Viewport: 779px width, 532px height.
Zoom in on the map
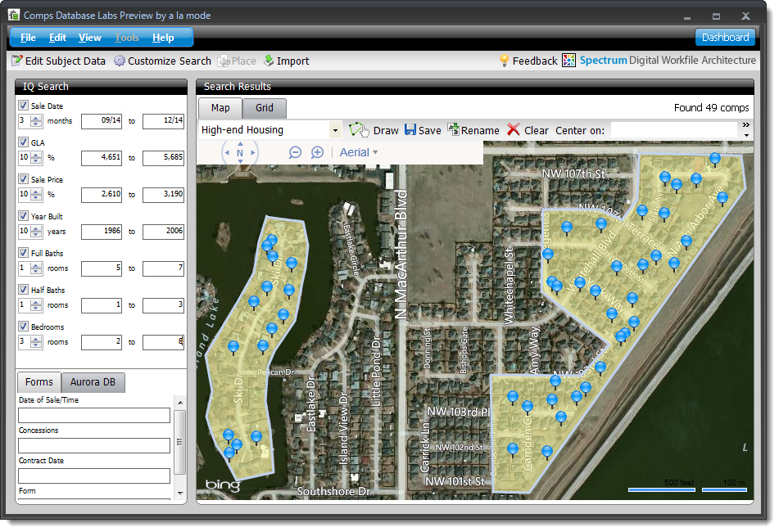(318, 152)
